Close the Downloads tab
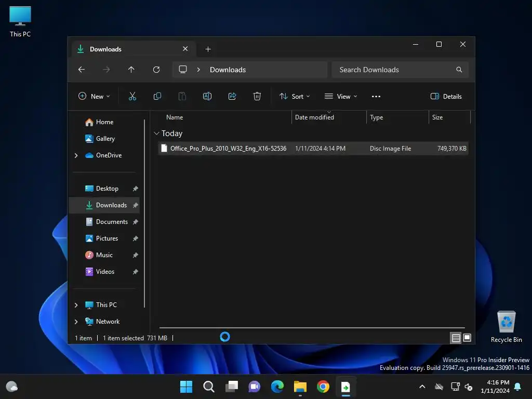The width and height of the screenshot is (532, 399). tap(185, 49)
